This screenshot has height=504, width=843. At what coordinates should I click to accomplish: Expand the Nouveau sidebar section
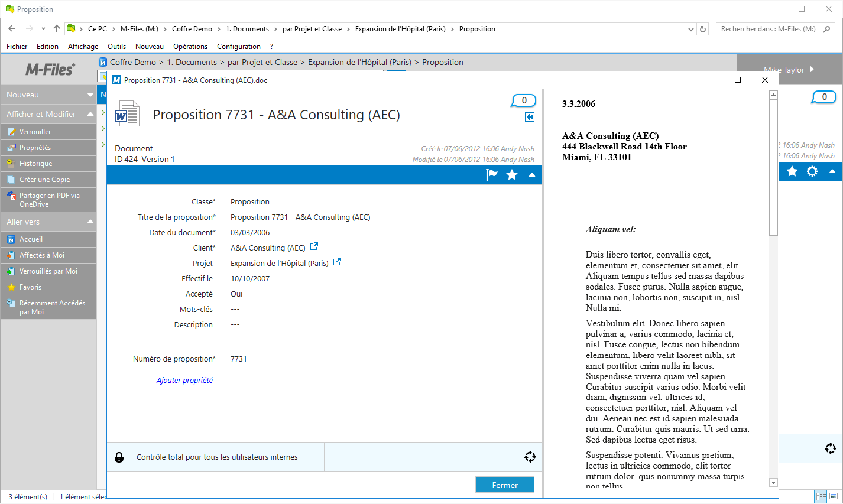90,95
